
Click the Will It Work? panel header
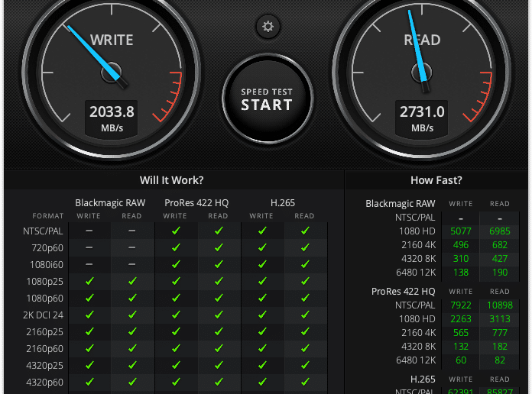(172, 180)
